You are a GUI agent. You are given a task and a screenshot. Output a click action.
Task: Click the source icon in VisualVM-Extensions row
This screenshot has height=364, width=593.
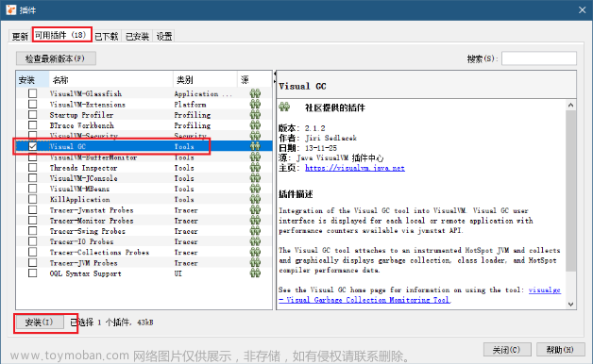point(255,104)
